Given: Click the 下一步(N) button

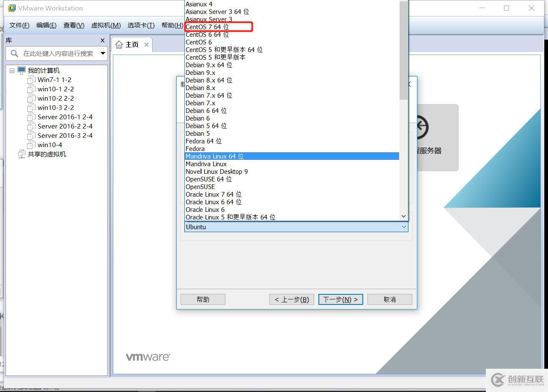Looking at the screenshot, I should 340,299.
